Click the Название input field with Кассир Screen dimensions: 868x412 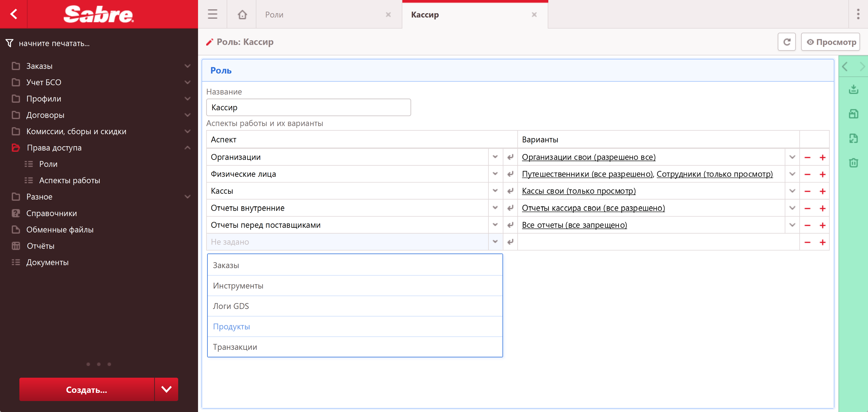[x=308, y=107]
